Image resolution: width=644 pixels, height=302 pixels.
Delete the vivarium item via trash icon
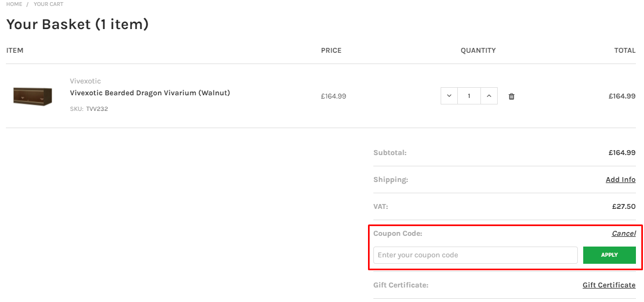click(511, 96)
